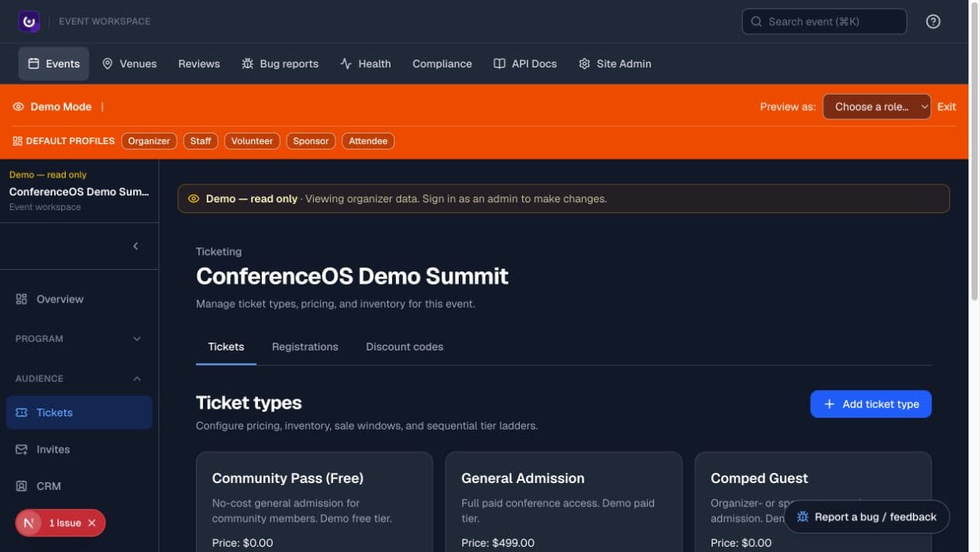Select the Attendee profile chip
Image resolution: width=980 pixels, height=552 pixels.
[x=368, y=141]
